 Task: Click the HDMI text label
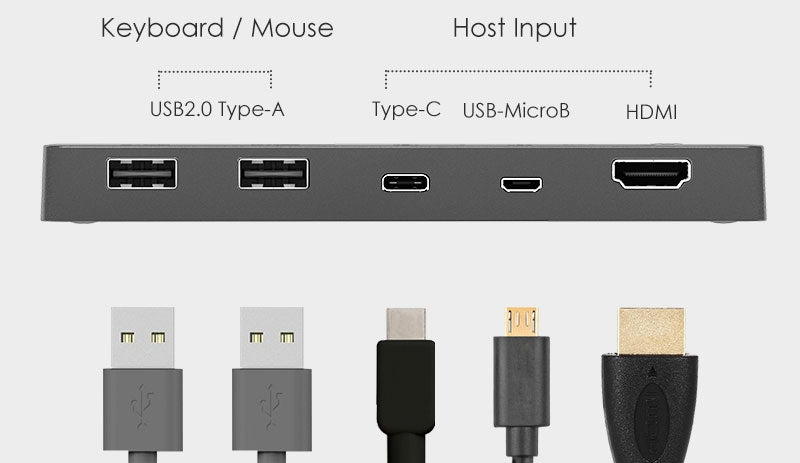pos(652,112)
